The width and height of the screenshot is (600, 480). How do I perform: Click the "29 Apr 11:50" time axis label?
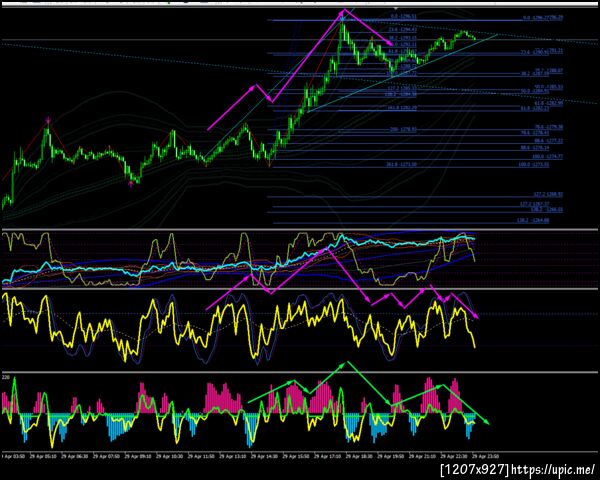202,456
